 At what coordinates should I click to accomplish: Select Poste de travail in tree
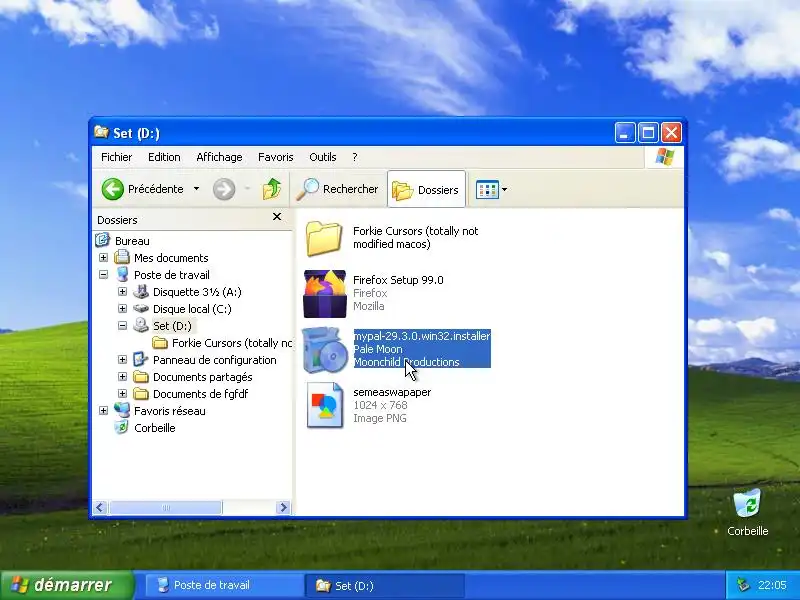pos(171,275)
